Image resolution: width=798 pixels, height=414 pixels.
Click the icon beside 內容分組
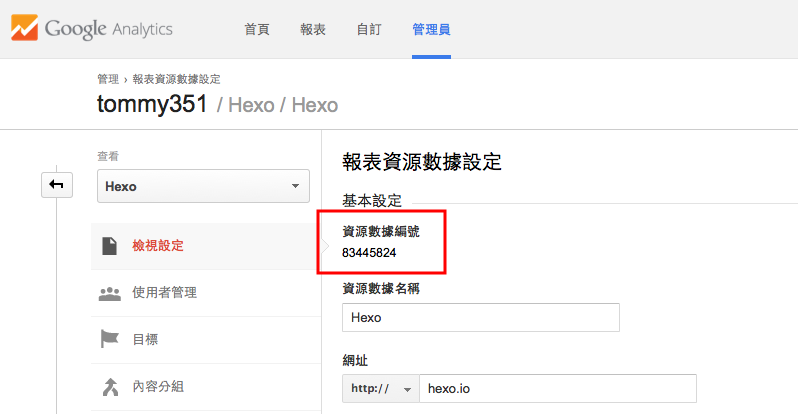pyautogui.click(x=109, y=387)
